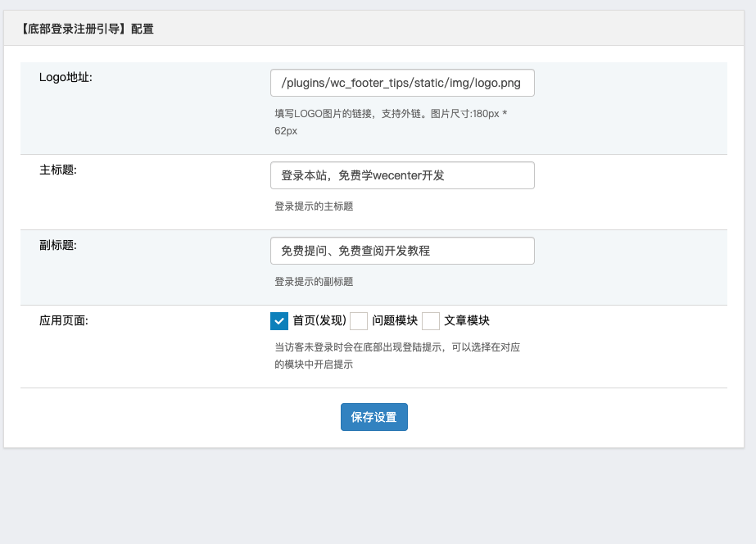Click the 应用页面: row label
The image size is (756, 544).
pos(63,320)
